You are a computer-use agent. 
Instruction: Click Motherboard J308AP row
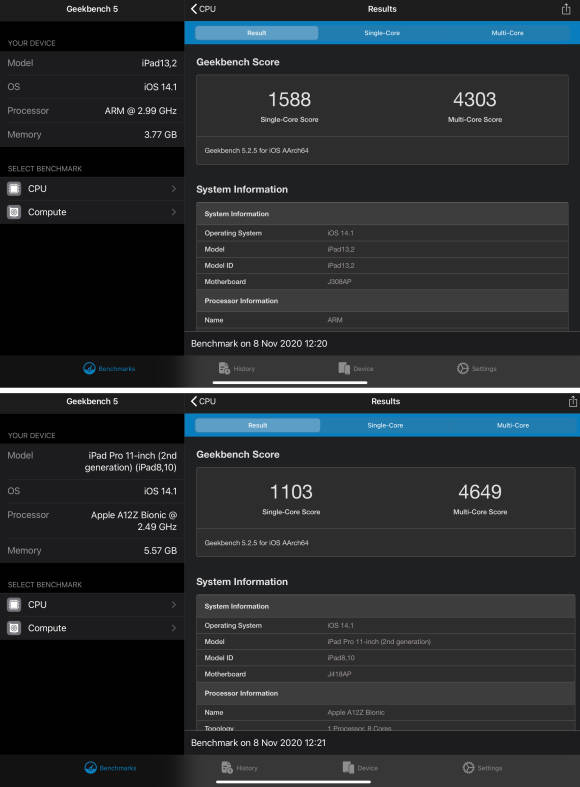click(382, 282)
